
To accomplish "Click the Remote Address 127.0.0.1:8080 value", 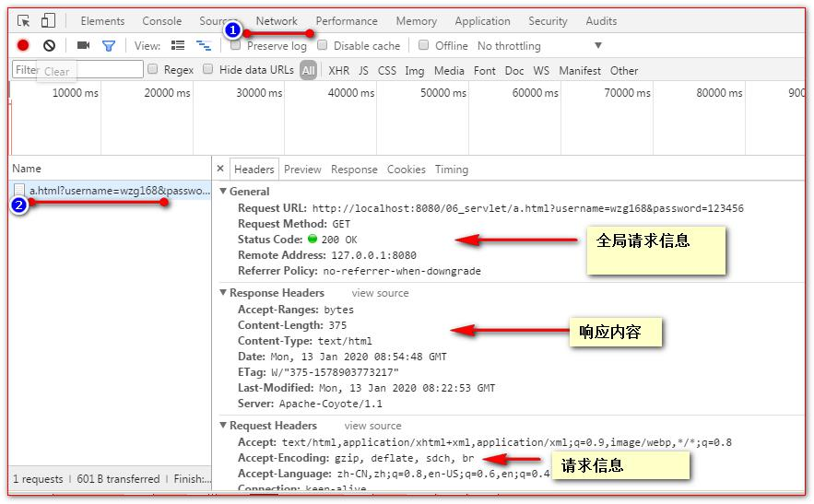I will [373, 255].
